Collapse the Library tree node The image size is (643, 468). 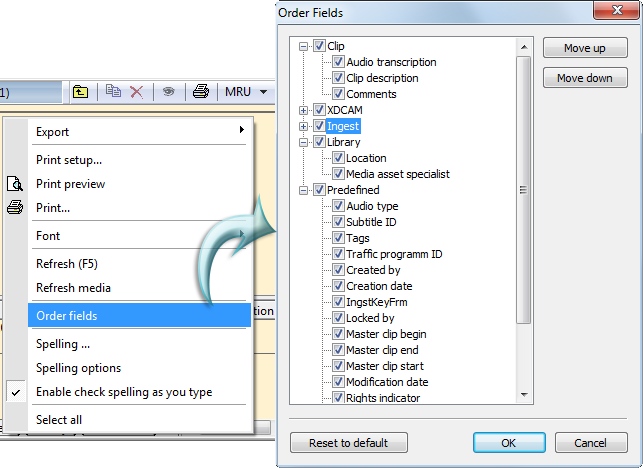(303, 142)
